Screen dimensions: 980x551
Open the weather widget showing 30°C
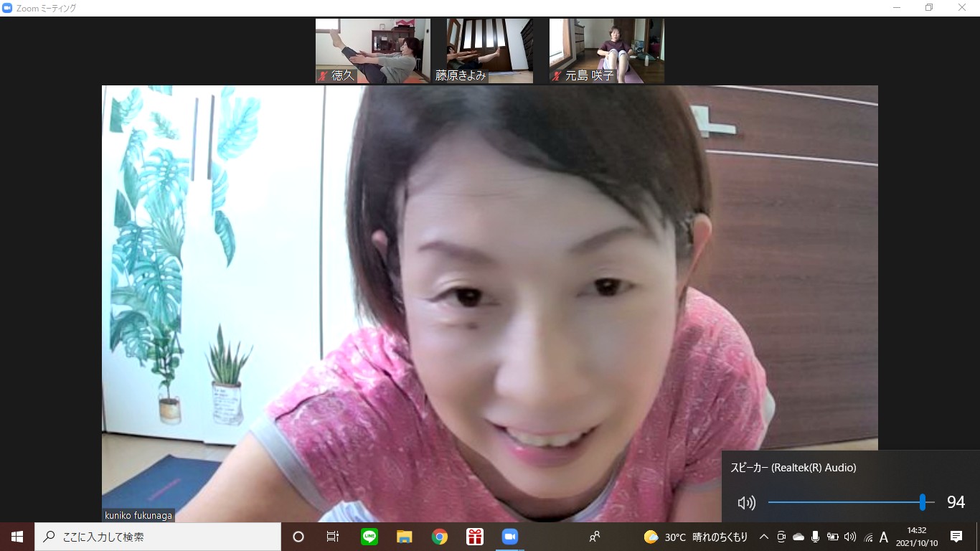pos(696,537)
